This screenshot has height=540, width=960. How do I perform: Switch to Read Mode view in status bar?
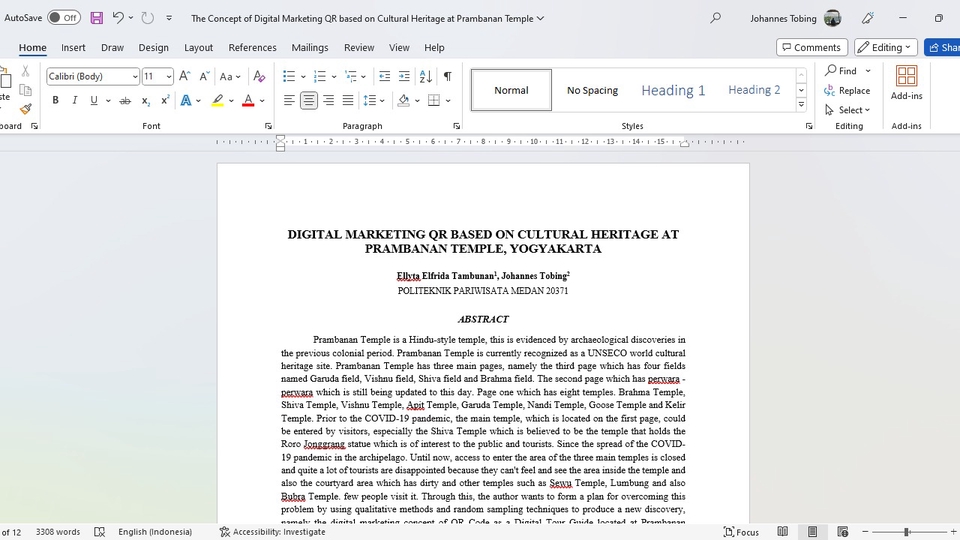(x=782, y=531)
